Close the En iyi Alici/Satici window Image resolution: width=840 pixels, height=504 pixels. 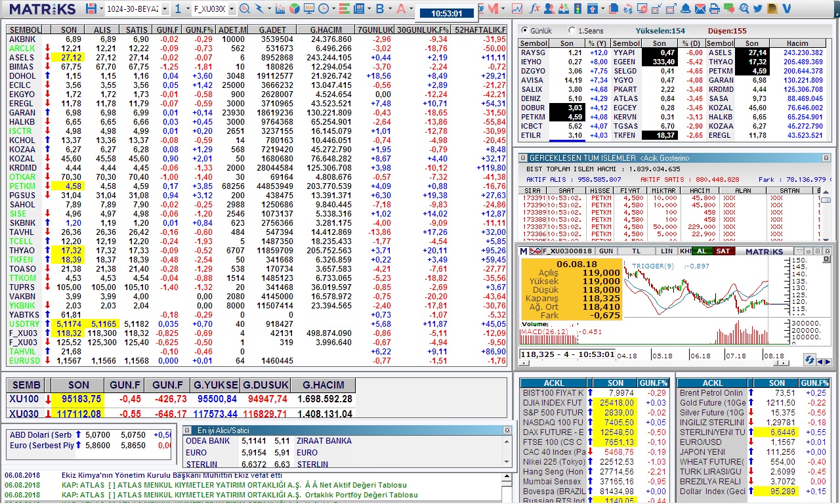tap(507, 430)
